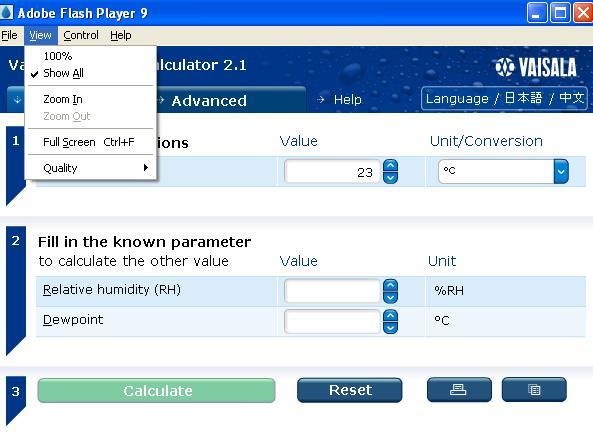Viewport: 593px width, 443px height.
Task: Choose Full Screen Ctrl+F
Action: coord(90,142)
